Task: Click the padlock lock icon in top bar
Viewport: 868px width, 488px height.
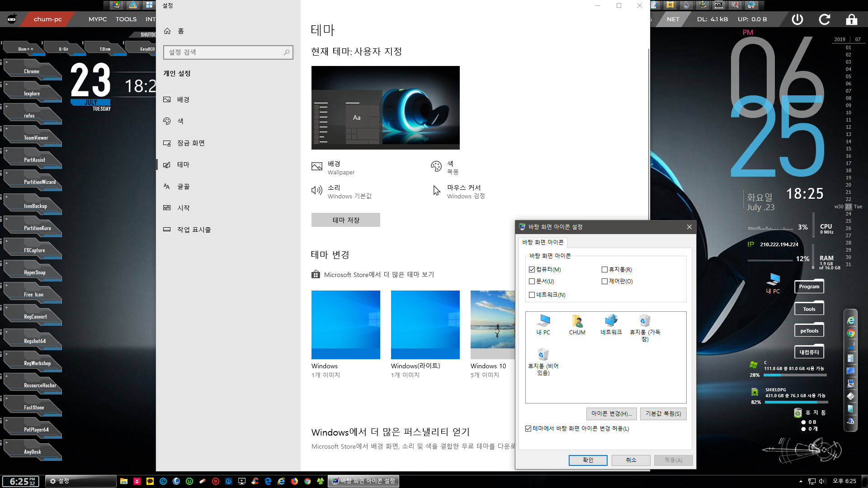Action: [x=851, y=19]
